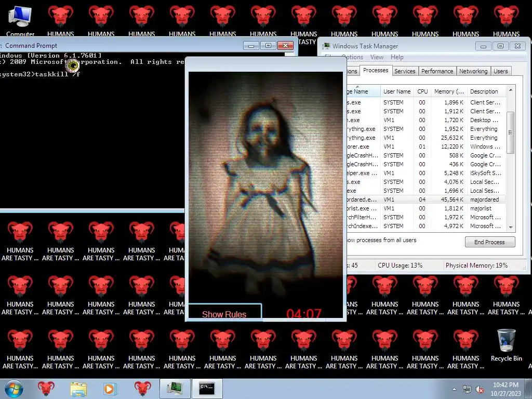Select the Desktop ... description cell
The image size is (532, 399).
click(484, 120)
